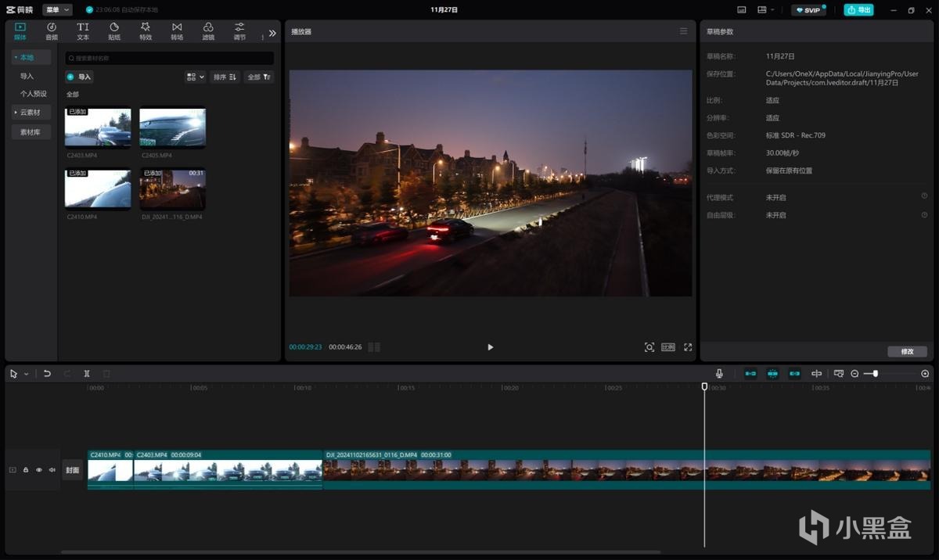Mute the main track audio
The height and width of the screenshot is (560, 939).
coord(52,470)
